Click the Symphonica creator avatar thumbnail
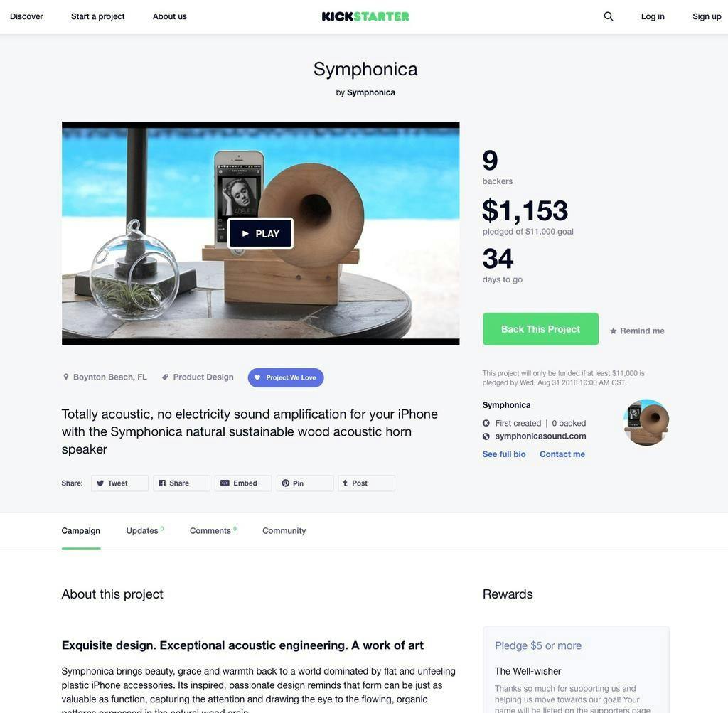Viewport: 728px width, 713px height. [x=646, y=422]
